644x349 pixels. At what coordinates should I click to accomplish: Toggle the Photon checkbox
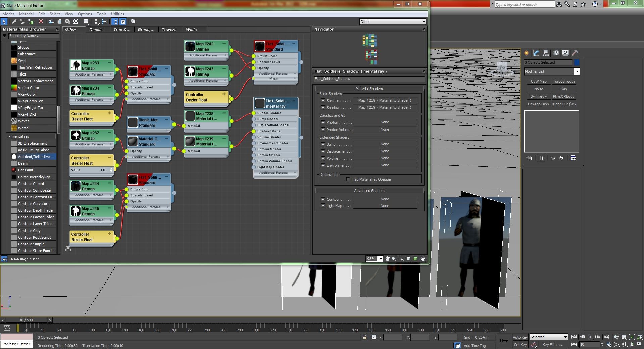tap(323, 122)
